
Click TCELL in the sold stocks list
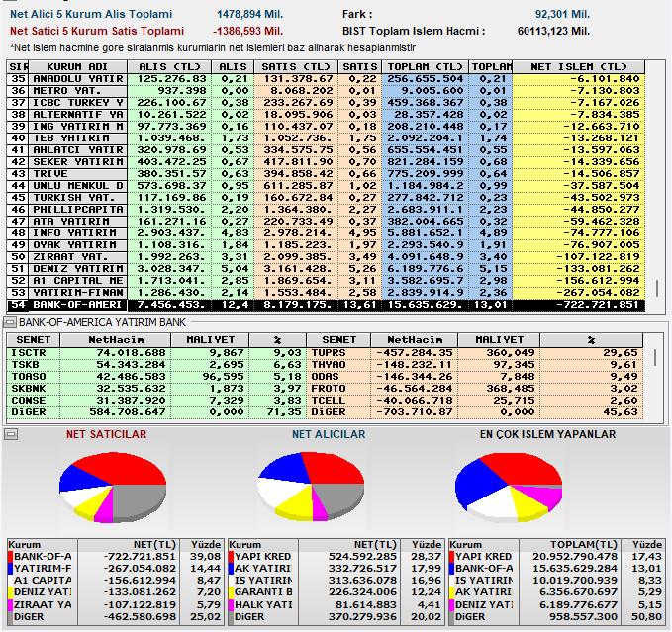point(329,401)
